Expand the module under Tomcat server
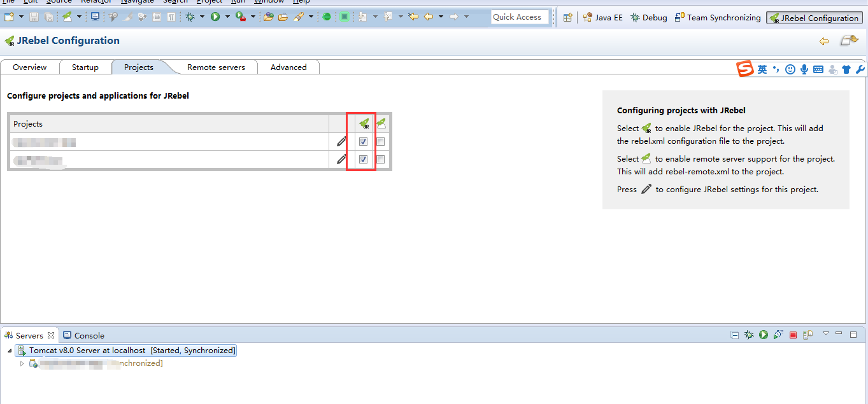Screen dimensions: 868x404 coord(22,363)
